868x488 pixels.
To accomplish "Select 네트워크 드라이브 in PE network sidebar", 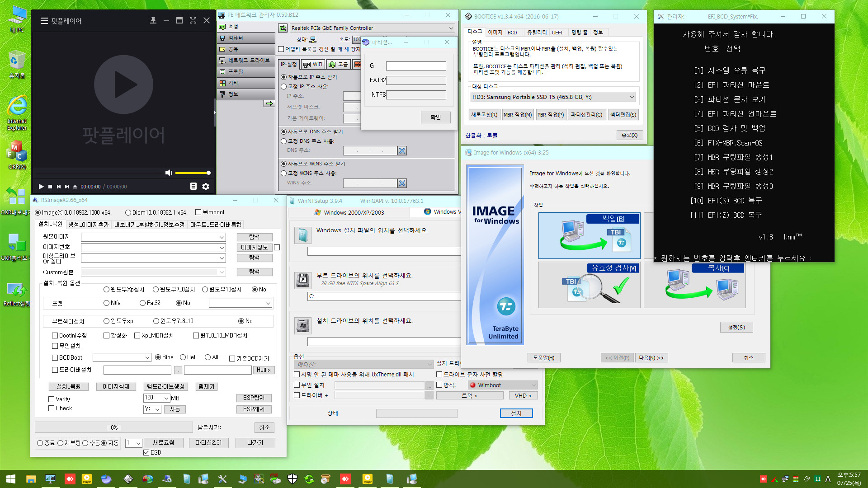I will click(245, 61).
